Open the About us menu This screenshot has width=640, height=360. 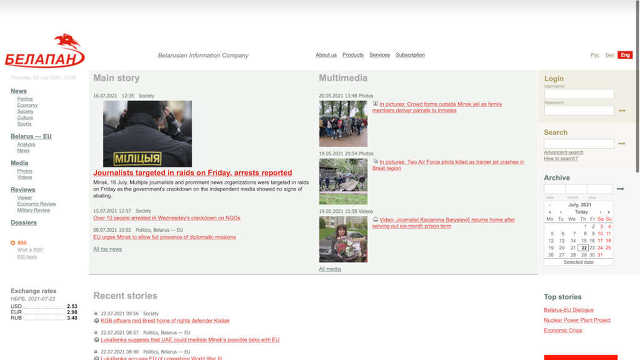326,55
